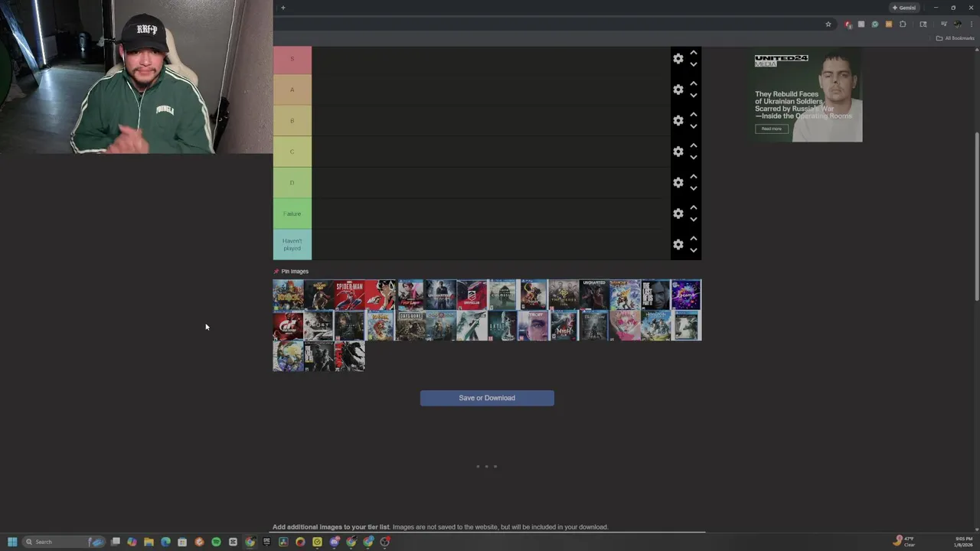Open the Chrome three-dot menu

[972, 24]
